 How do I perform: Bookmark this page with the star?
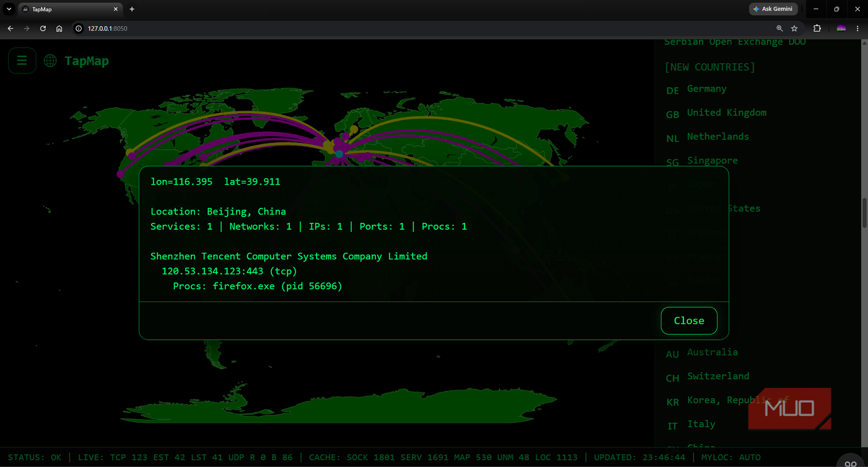click(x=795, y=28)
